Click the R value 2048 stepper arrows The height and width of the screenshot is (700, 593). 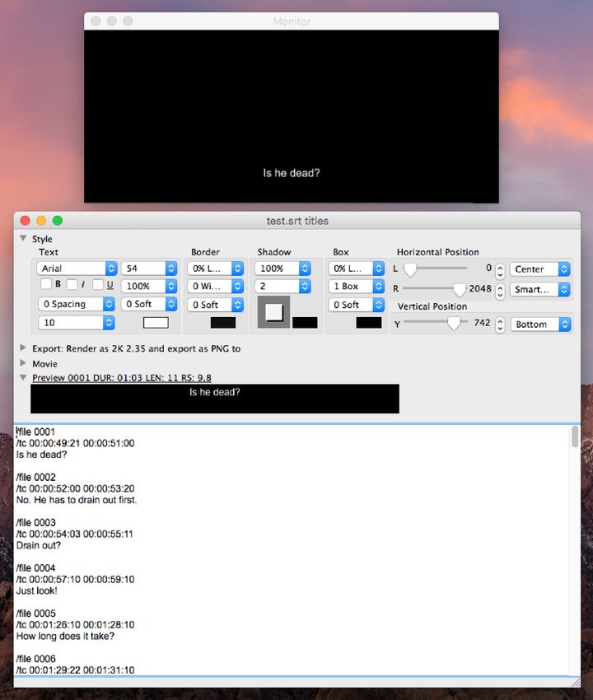(500, 291)
